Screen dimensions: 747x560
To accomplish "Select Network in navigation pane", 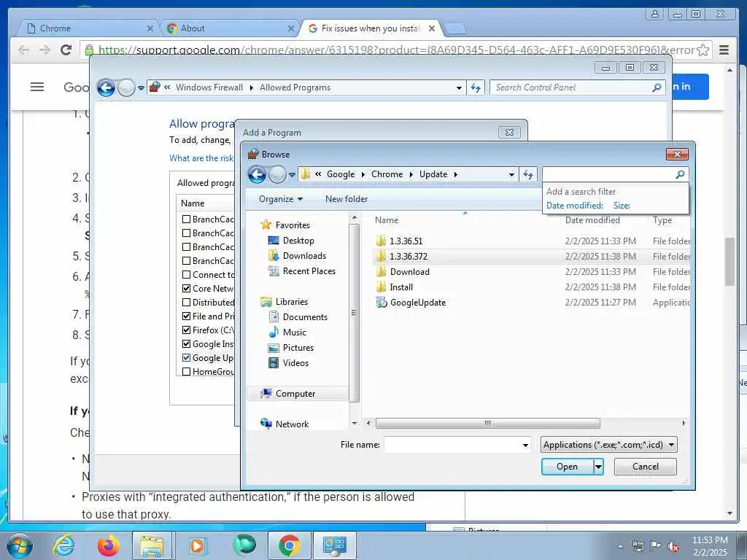I will [x=292, y=424].
